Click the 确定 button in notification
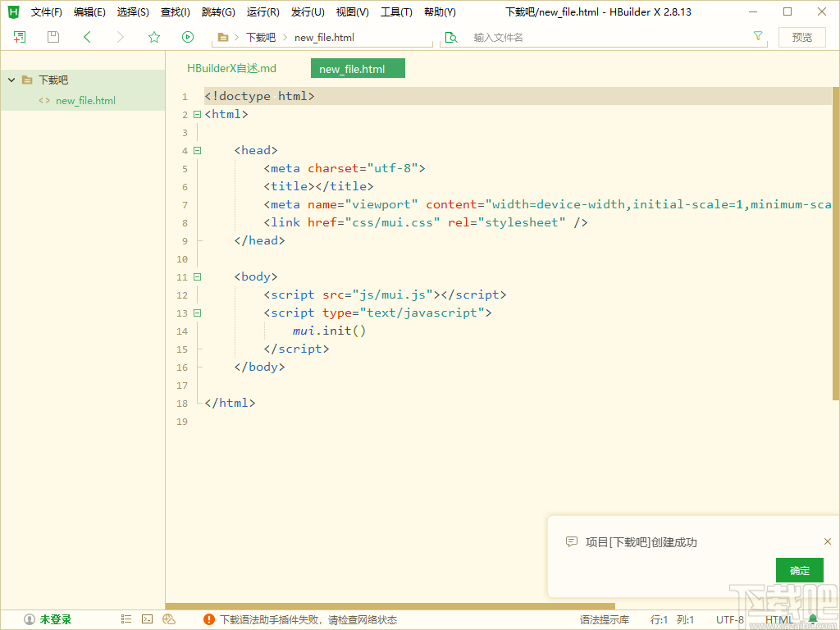The width and height of the screenshot is (840, 630). pyautogui.click(x=799, y=571)
